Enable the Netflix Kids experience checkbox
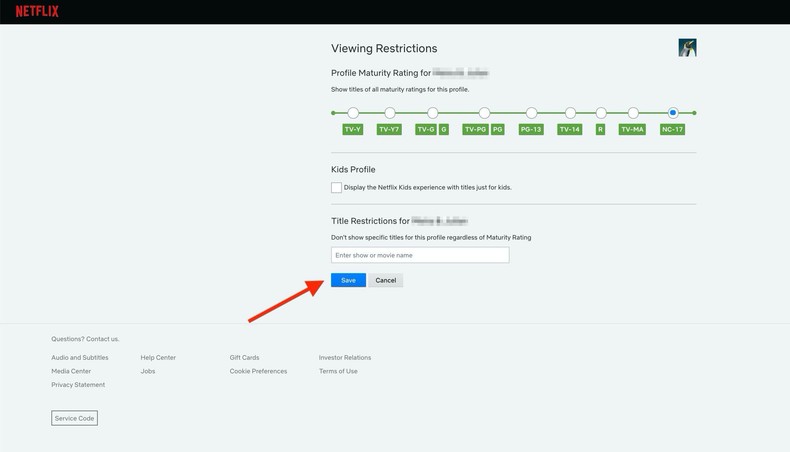The height and width of the screenshot is (452, 790). (x=337, y=187)
